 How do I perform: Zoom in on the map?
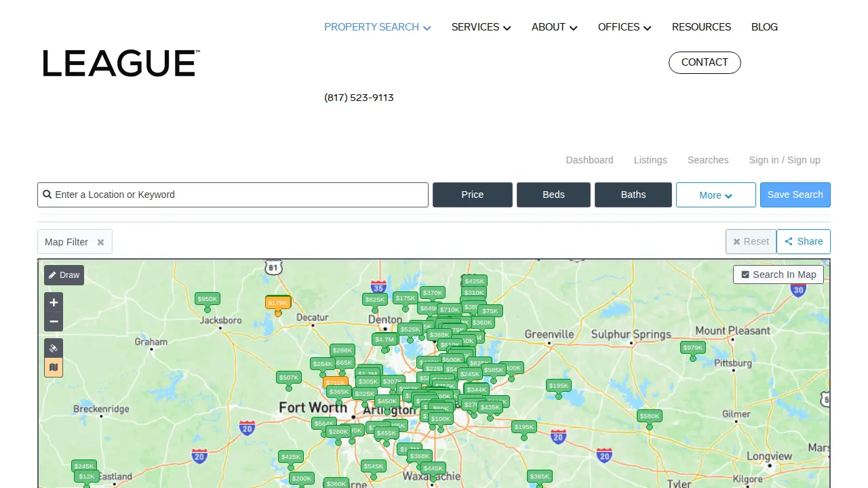pyautogui.click(x=54, y=302)
